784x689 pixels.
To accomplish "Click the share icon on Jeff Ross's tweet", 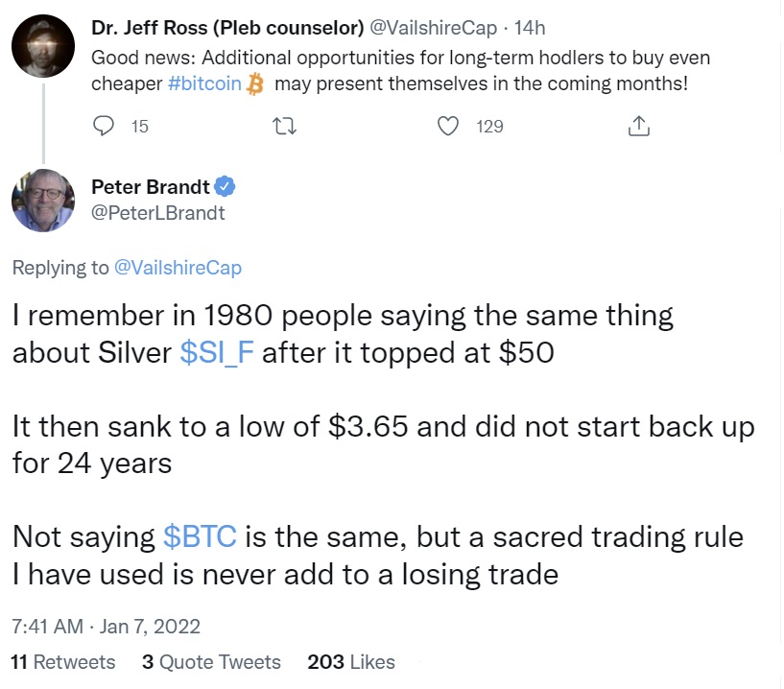I will pos(638,126).
